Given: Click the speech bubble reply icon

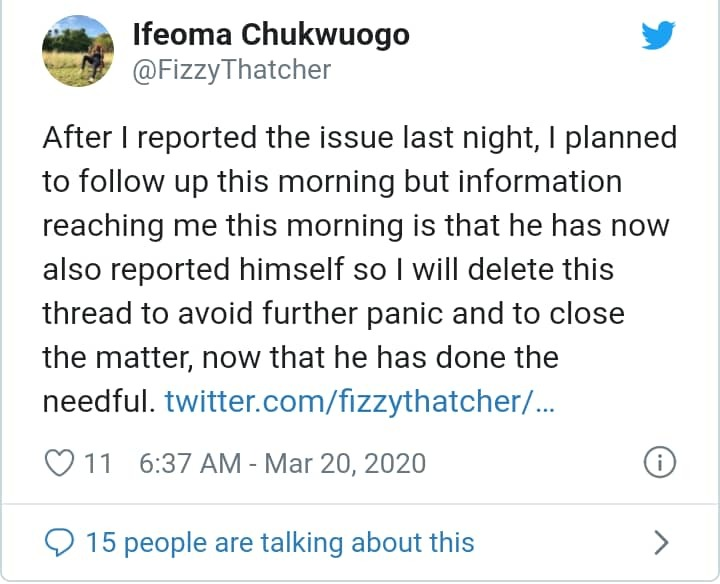Looking at the screenshot, I should (x=61, y=542).
